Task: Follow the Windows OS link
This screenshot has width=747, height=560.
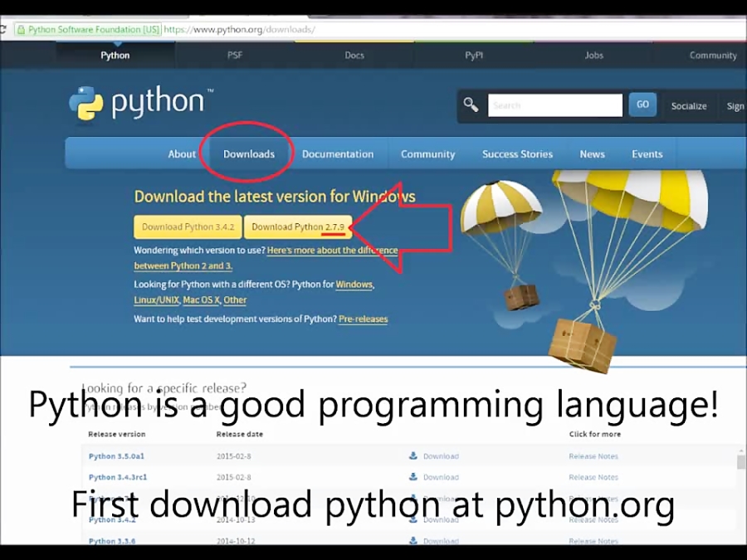Action: point(354,285)
